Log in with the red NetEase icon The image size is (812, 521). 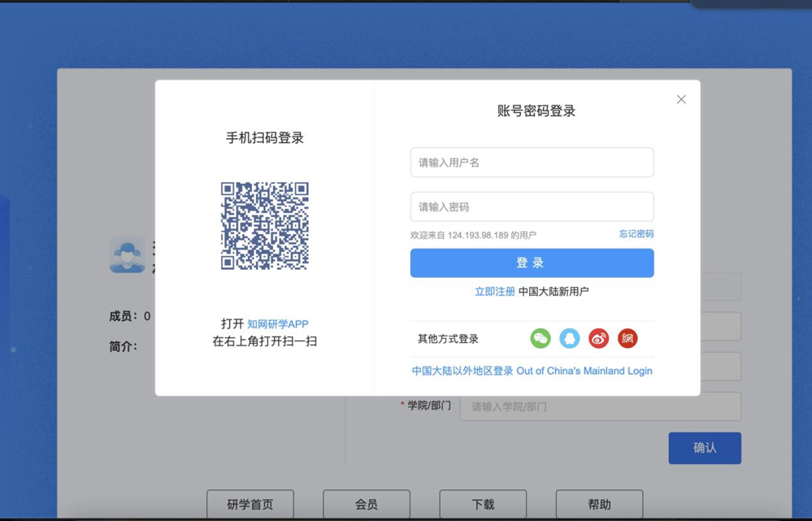627,339
